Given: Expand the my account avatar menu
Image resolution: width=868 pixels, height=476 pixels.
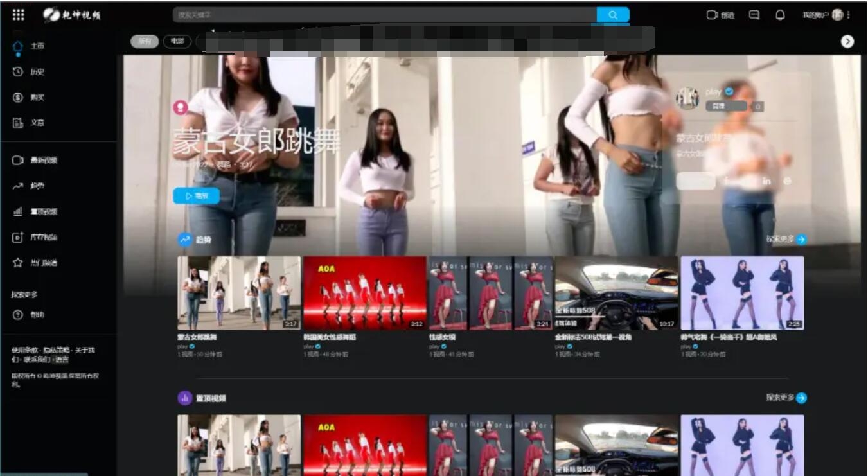Looking at the screenshot, I should coord(837,15).
